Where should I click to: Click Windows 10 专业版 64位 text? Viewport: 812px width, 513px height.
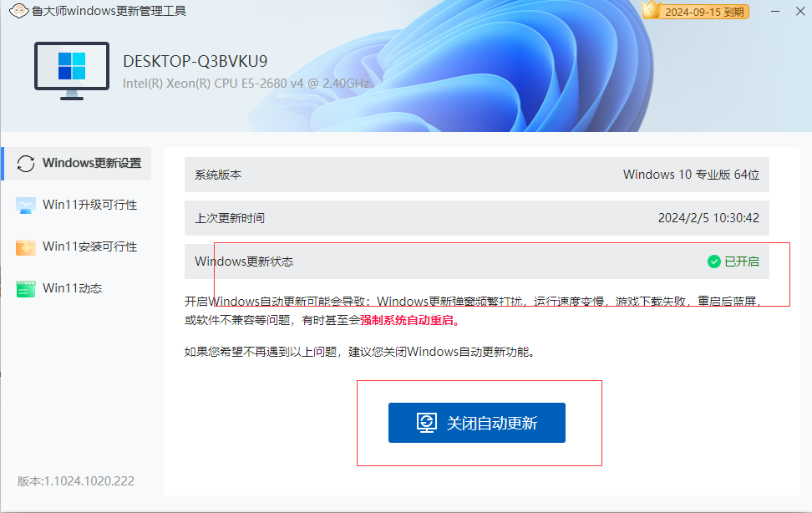pyautogui.click(x=695, y=174)
